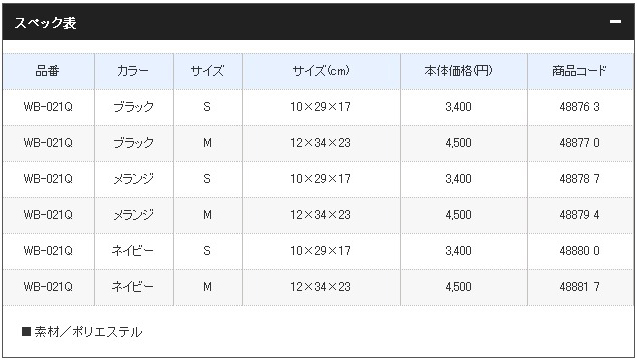Screen dimensions: 637x362
Task: Click the サイズ(cm) column header
Action: click(x=321, y=71)
